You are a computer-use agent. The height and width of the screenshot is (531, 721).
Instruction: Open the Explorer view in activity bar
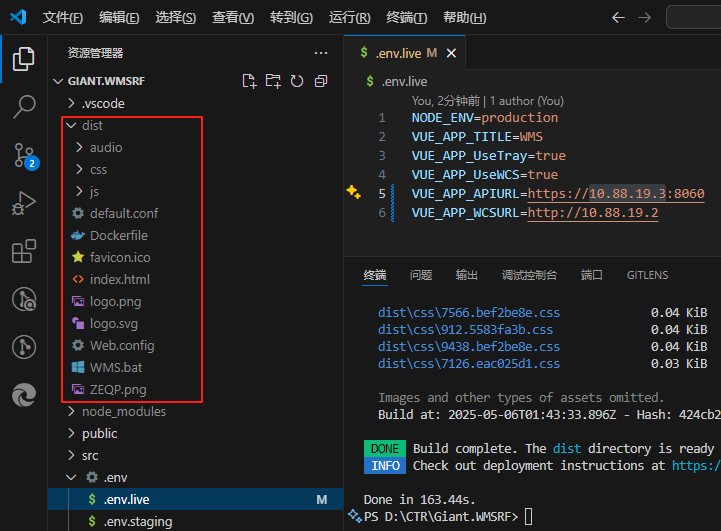point(23,59)
